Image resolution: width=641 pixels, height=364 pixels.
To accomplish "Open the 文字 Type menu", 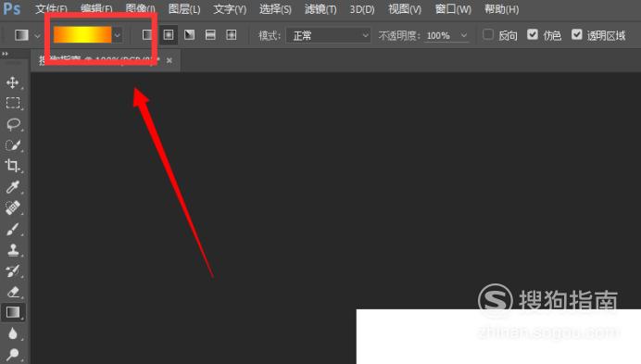I will coord(230,9).
